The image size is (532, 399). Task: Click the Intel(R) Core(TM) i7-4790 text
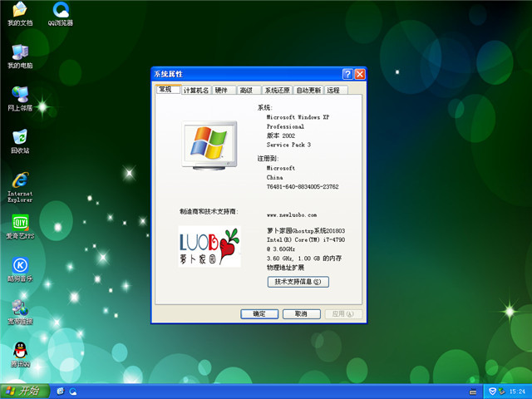tap(306, 240)
